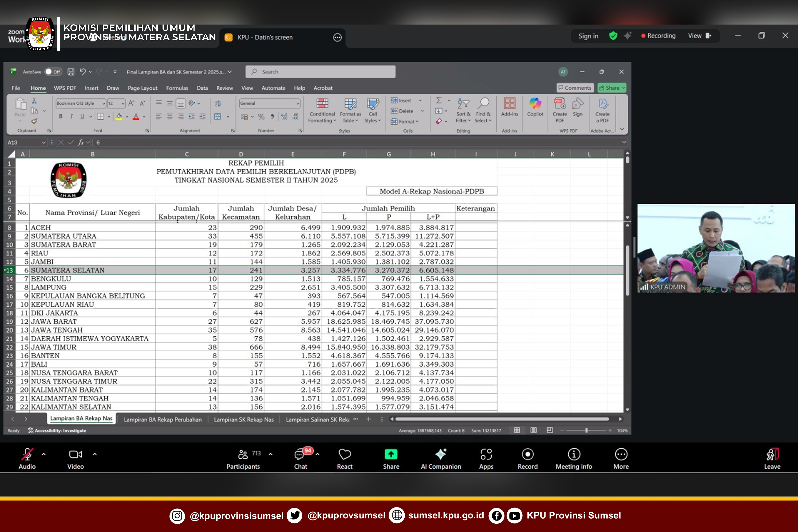Click the Create PDF icon in the WPS PDF group
The height and width of the screenshot is (532, 798).
pos(559,104)
